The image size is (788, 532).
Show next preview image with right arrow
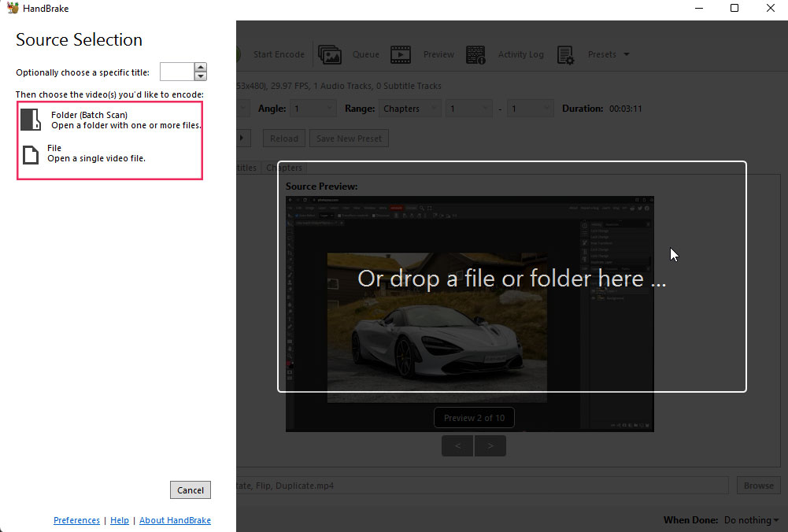(490, 446)
